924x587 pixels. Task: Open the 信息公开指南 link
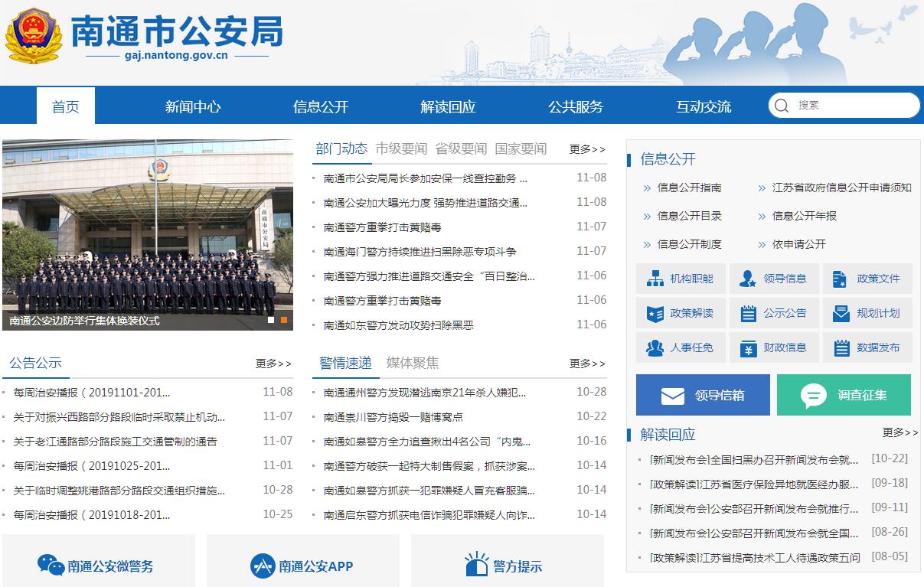[x=689, y=188]
